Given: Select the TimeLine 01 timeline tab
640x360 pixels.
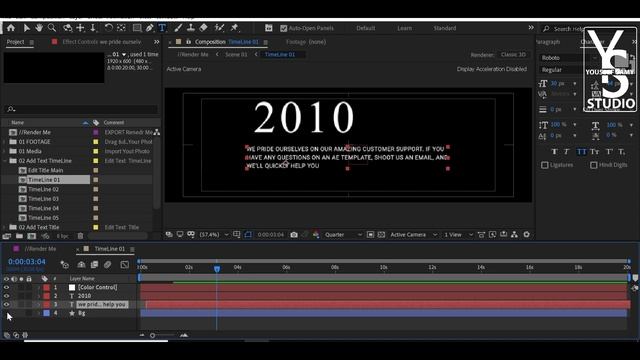Looking at the screenshot, I should click(110, 249).
